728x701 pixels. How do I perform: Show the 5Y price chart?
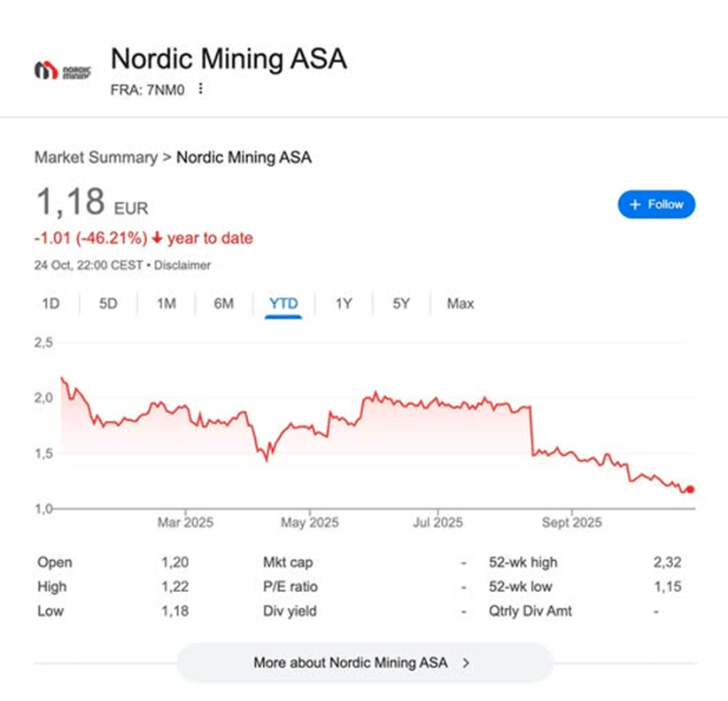(402, 304)
